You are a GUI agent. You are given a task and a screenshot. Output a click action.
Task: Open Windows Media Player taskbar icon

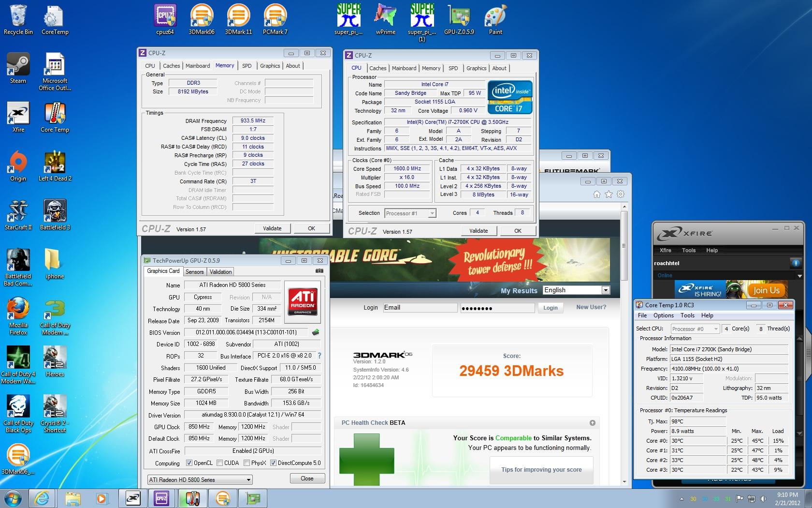[101, 498]
